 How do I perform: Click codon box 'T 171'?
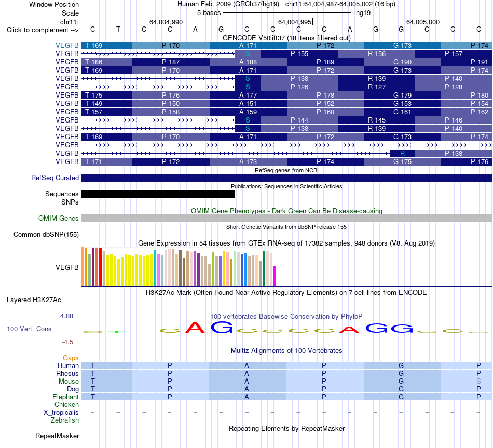(x=106, y=162)
